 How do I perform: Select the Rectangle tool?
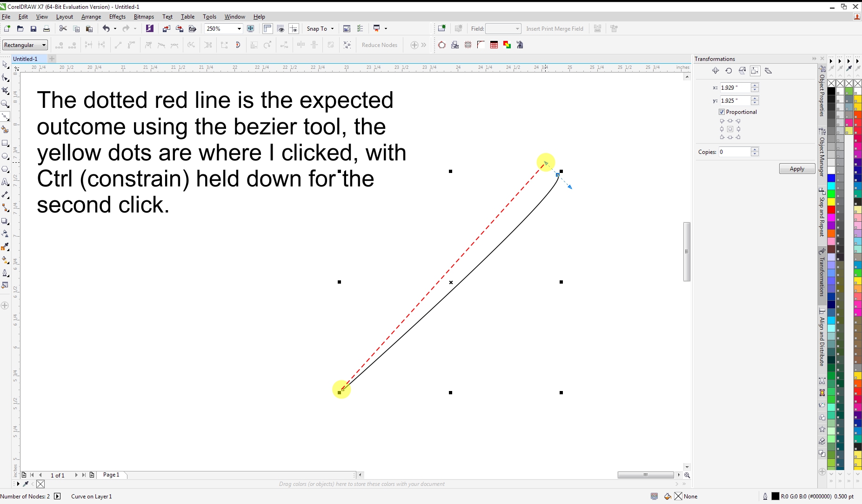click(5, 143)
